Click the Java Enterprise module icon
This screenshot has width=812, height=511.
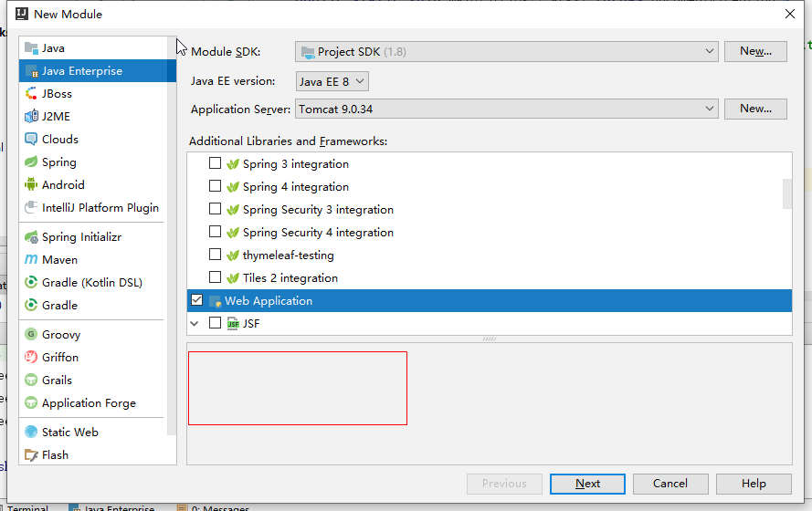pyautogui.click(x=31, y=71)
